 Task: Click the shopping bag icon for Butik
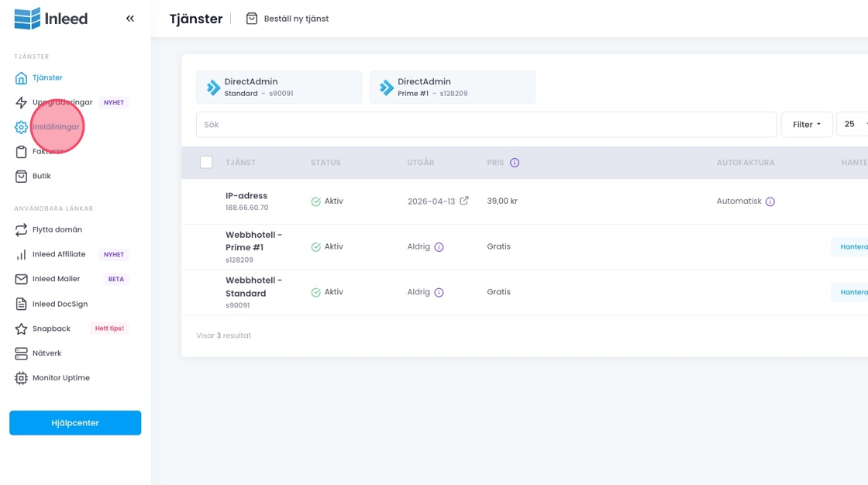pos(21,176)
